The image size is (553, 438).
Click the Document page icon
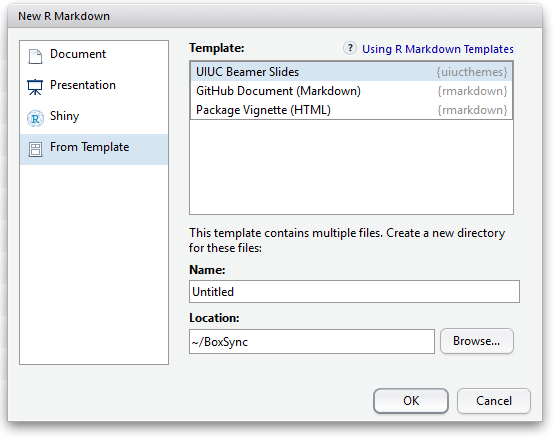coord(35,56)
